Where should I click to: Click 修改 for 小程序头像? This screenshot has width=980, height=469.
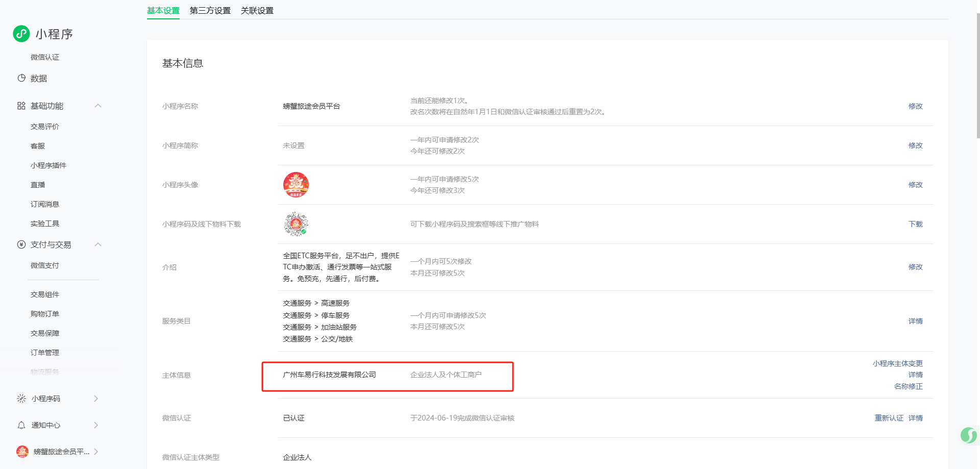point(916,185)
